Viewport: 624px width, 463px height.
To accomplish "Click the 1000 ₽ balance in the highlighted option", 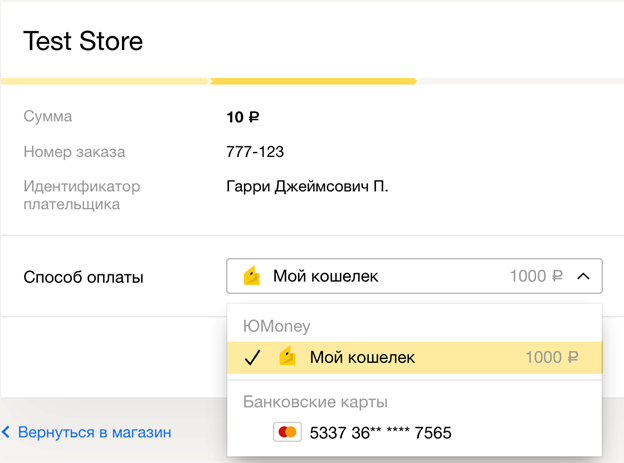I will point(552,357).
